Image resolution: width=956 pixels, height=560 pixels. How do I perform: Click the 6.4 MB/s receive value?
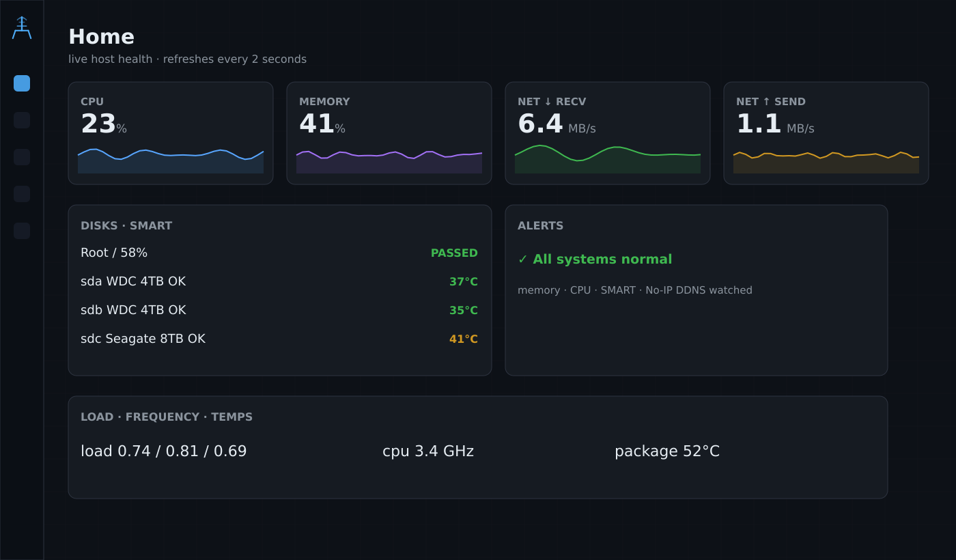557,124
